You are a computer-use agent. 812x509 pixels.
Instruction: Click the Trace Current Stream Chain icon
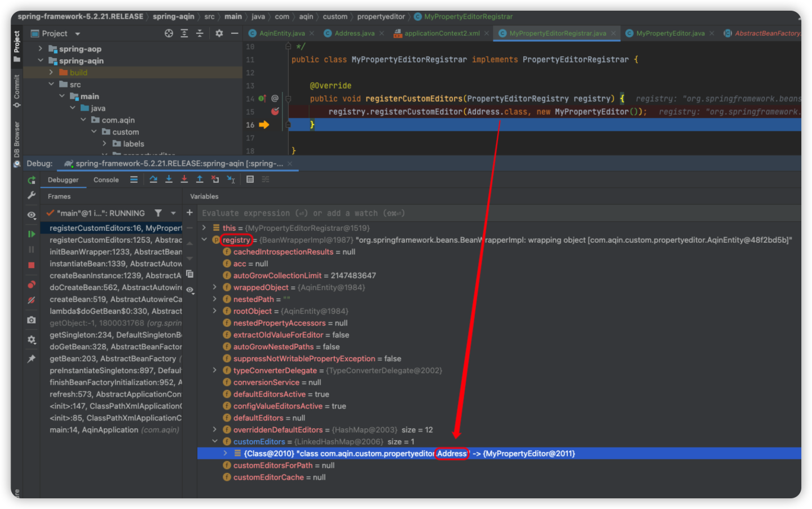266,179
